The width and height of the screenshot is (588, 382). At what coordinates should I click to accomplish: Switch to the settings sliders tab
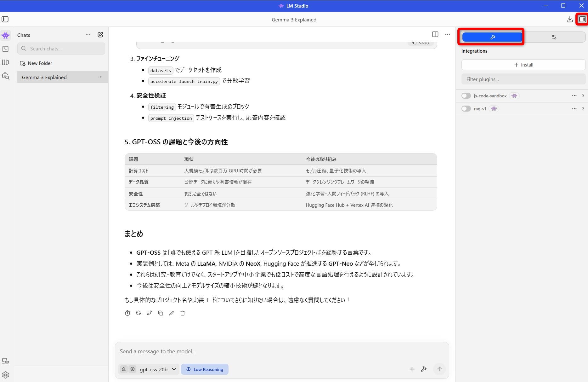(x=554, y=37)
